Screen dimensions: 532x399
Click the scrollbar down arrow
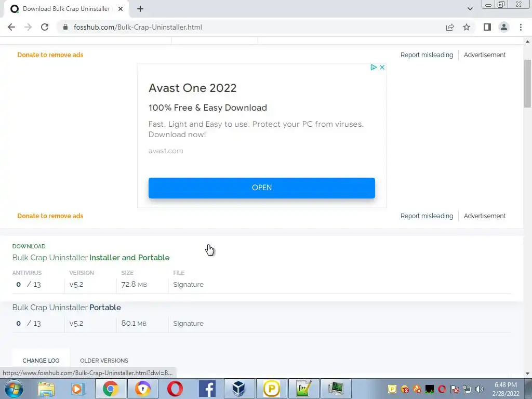pos(528,374)
